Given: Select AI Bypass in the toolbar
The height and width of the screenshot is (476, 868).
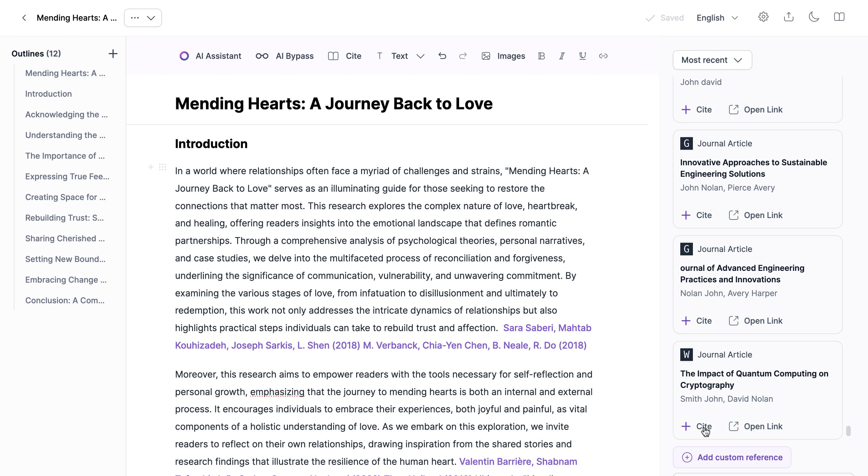Looking at the screenshot, I should pos(285,56).
